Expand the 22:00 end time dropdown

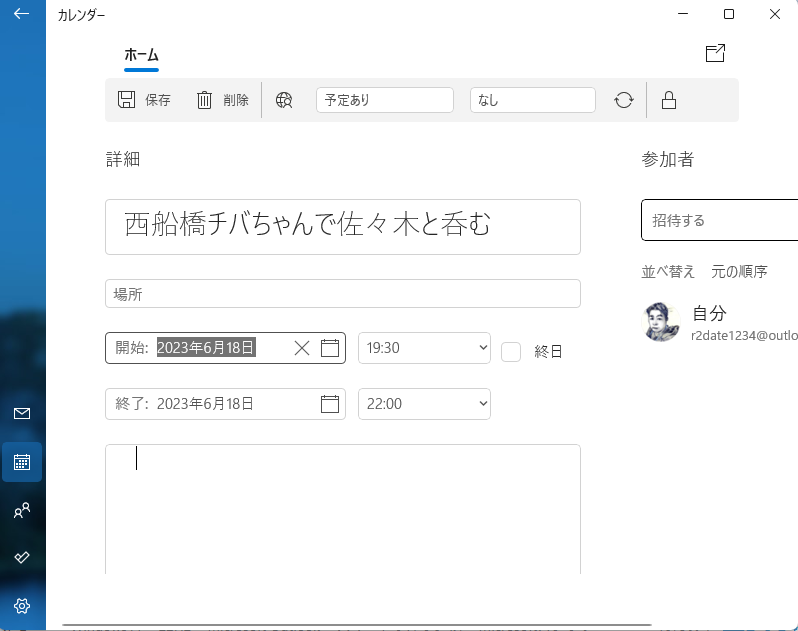tap(424, 404)
